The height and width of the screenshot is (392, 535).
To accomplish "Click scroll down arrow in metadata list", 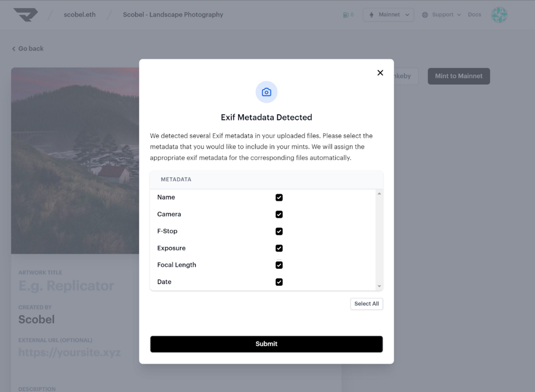I will 379,286.
